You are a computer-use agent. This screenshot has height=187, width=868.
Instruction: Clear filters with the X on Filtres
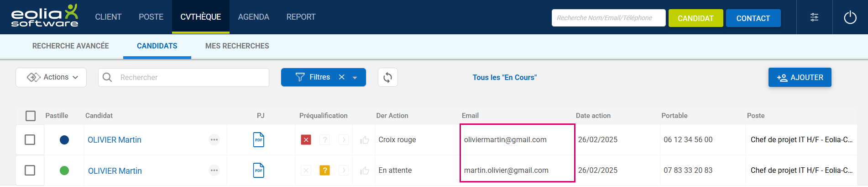click(341, 77)
